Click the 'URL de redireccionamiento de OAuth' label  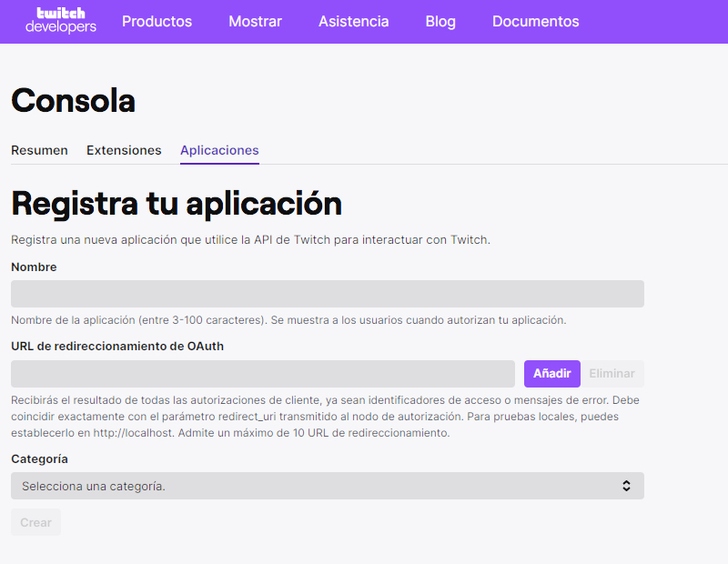point(117,347)
